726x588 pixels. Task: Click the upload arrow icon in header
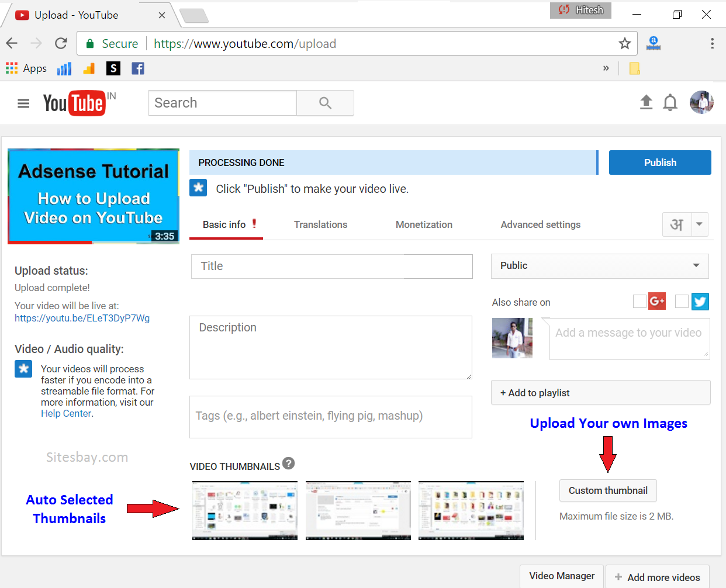point(646,102)
